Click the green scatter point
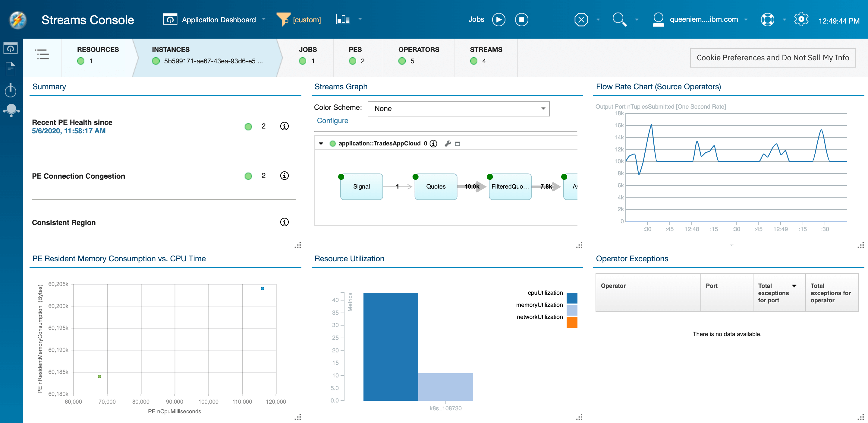This screenshot has height=423, width=868. [x=99, y=376]
